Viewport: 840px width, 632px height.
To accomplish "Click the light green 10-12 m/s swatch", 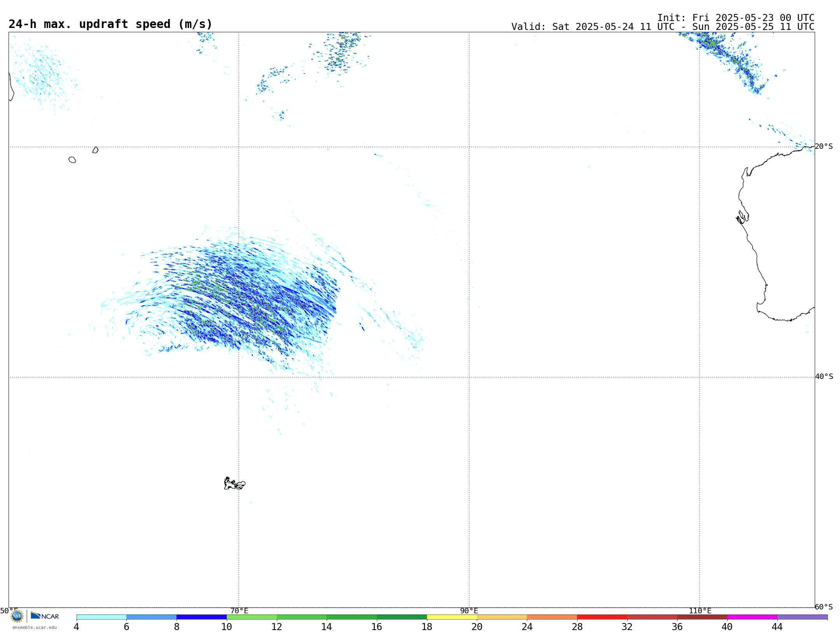I will pos(252,617).
